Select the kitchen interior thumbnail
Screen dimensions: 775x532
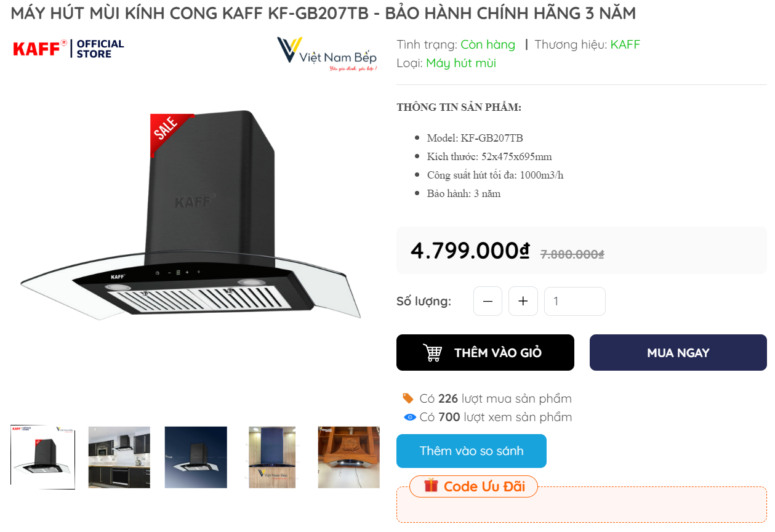(x=119, y=457)
